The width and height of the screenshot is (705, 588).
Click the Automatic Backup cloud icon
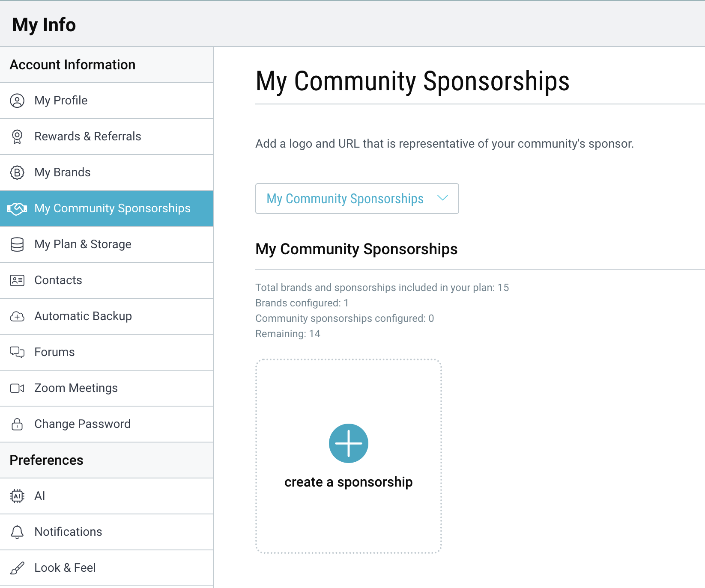pyautogui.click(x=17, y=316)
